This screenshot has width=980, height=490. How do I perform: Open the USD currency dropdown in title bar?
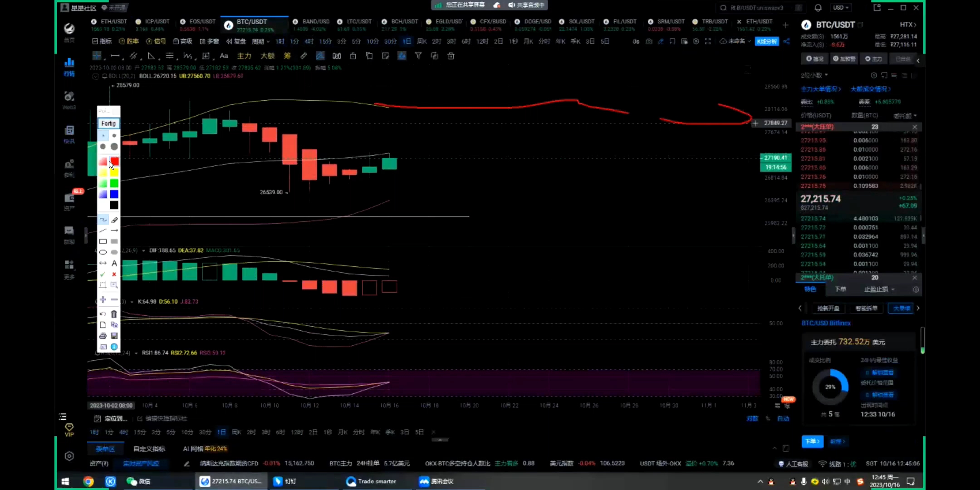click(x=841, y=8)
